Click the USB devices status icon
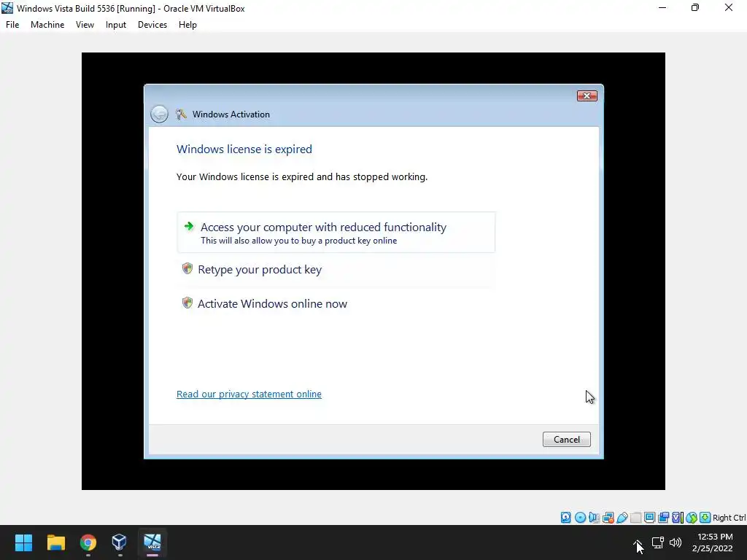Image resolution: width=747 pixels, height=560 pixels. coord(622,518)
